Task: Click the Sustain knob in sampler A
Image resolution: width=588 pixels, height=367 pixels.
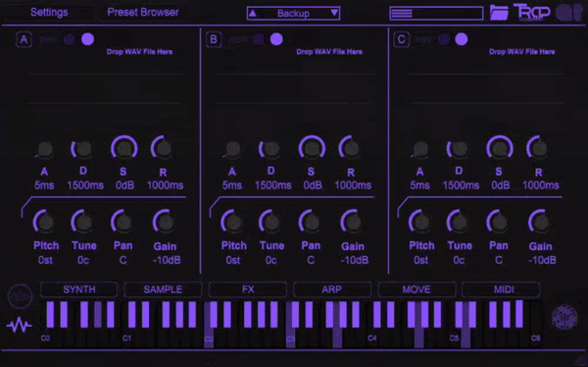Action: [x=124, y=148]
